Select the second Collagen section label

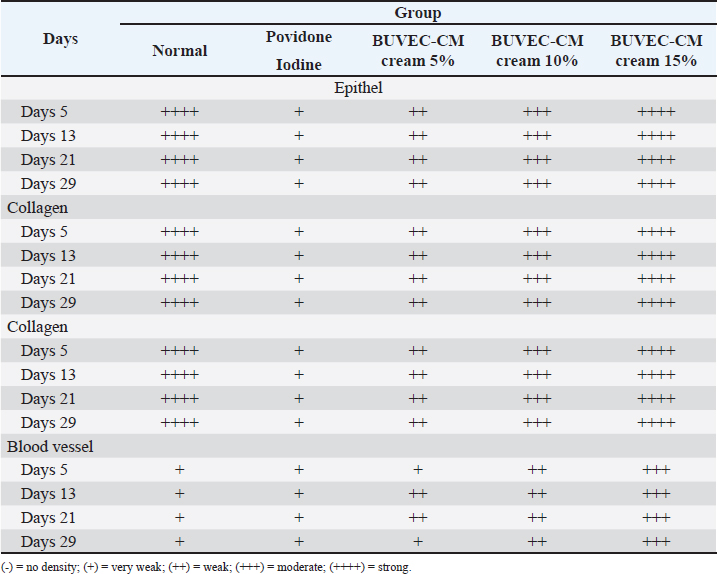(x=37, y=327)
